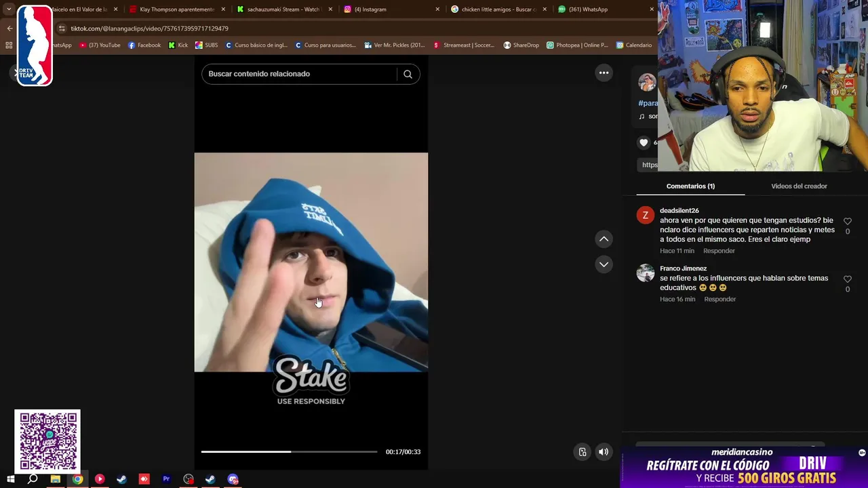Close the chicken little amigos tab
Viewport: 868px width, 488px height.
click(545, 9)
